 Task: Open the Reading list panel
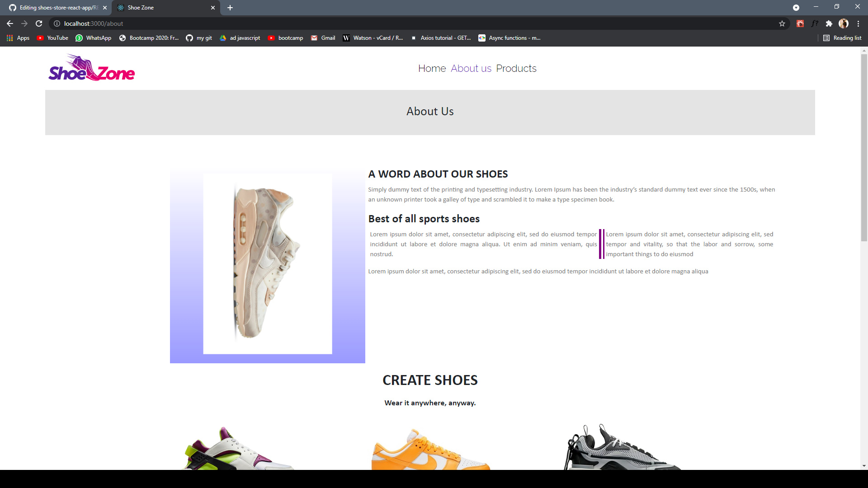click(843, 38)
